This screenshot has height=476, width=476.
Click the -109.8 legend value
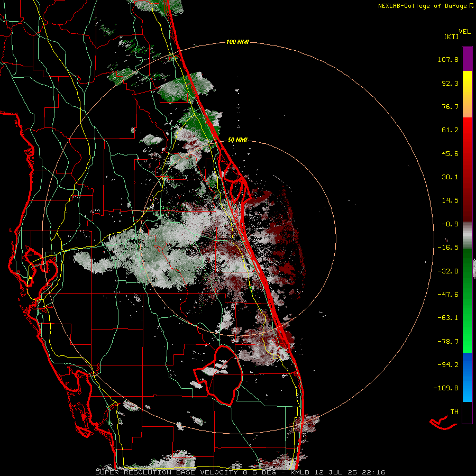[446, 388]
